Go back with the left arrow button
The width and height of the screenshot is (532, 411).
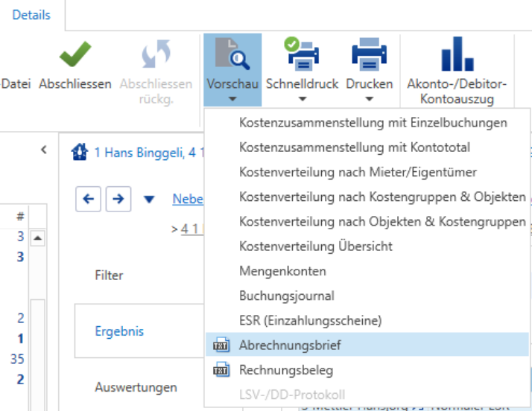coord(88,199)
